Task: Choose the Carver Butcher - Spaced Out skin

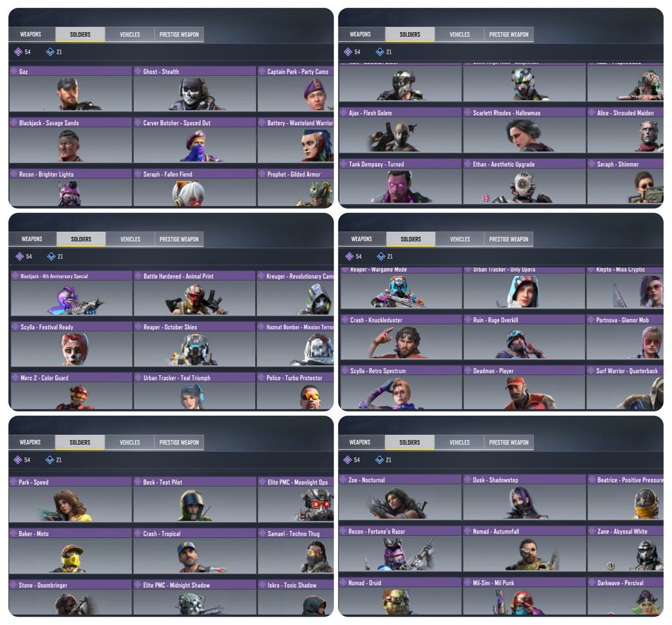Action: (x=195, y=140)
